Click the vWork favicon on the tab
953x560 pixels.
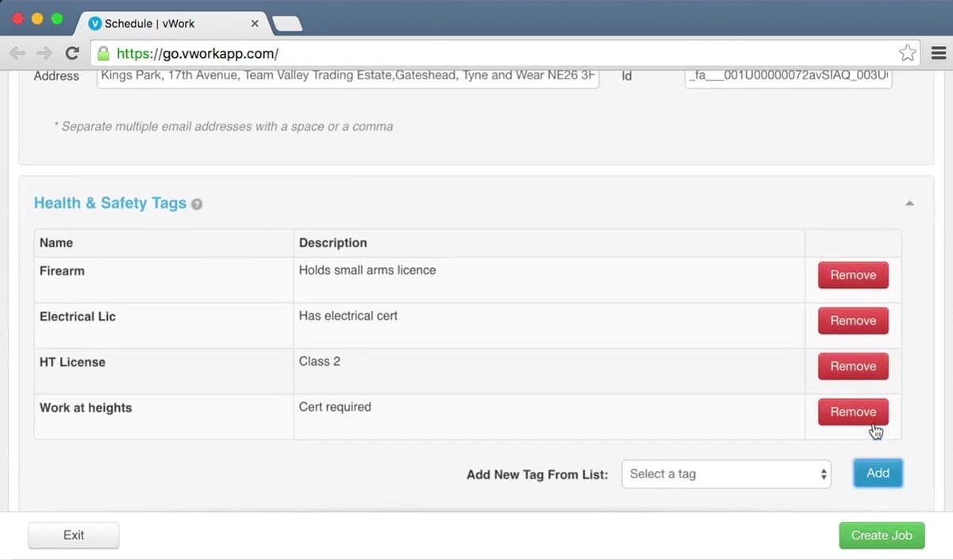click(97, 23)
